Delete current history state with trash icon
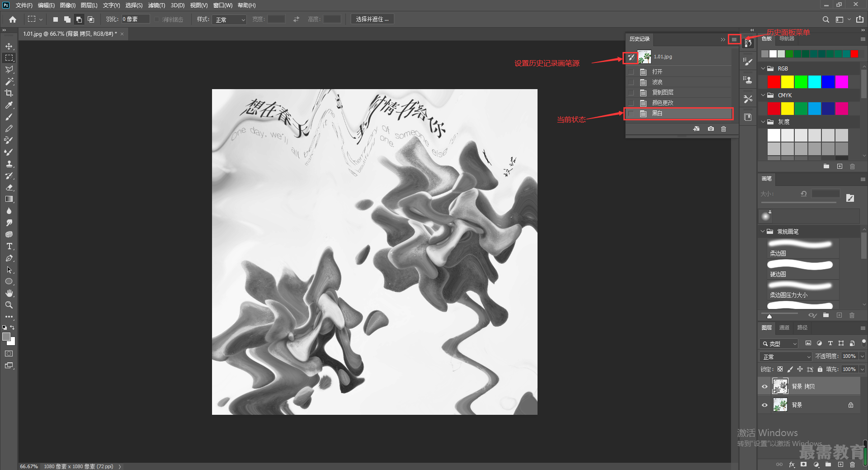 pos(723,129)
